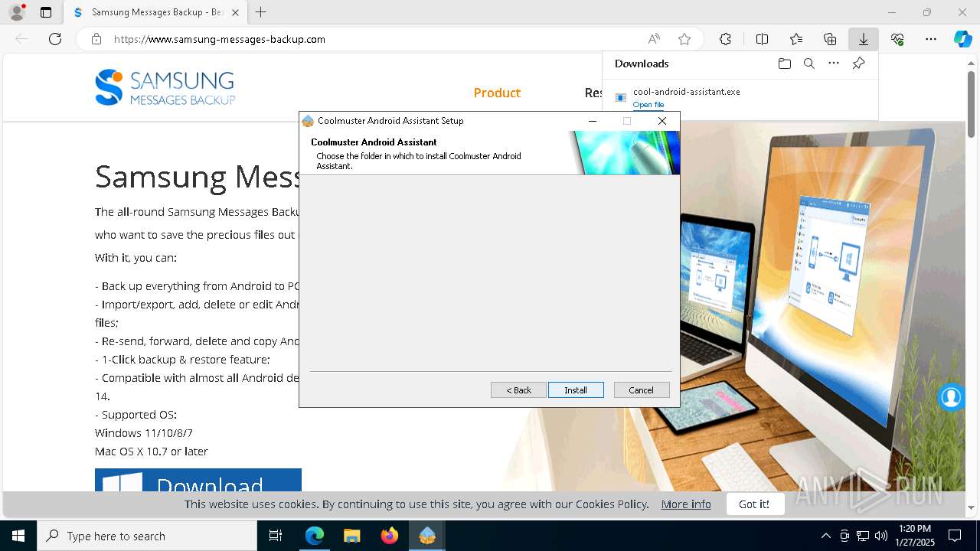This screenshot has width=980, height=551.
Task: Click Install in the Coolmuster setup dialog
Action: coord(576,390)
